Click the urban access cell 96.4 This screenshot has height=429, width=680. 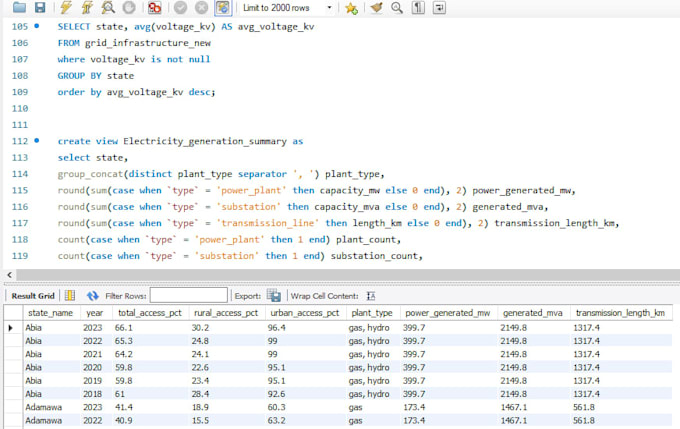[x=305, y=327]
